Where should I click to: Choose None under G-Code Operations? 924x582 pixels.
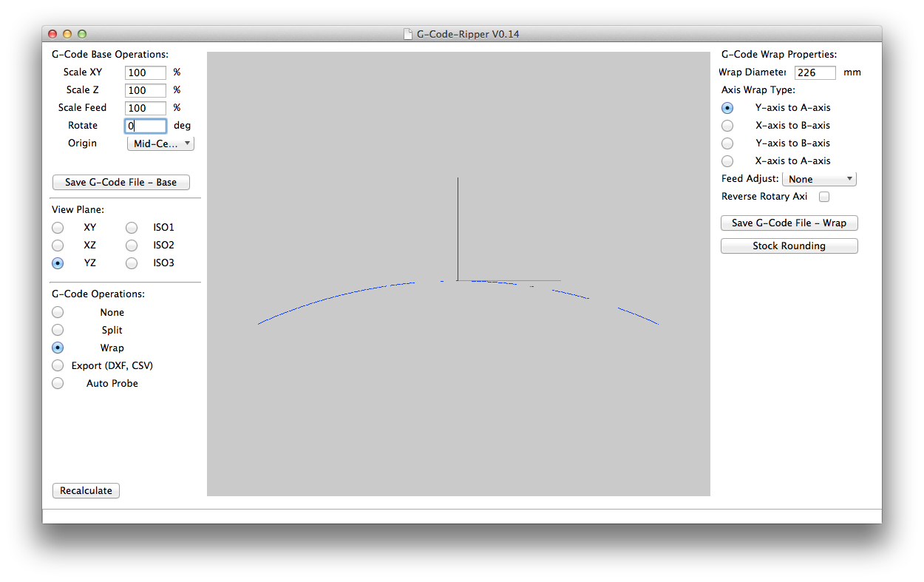58,313
